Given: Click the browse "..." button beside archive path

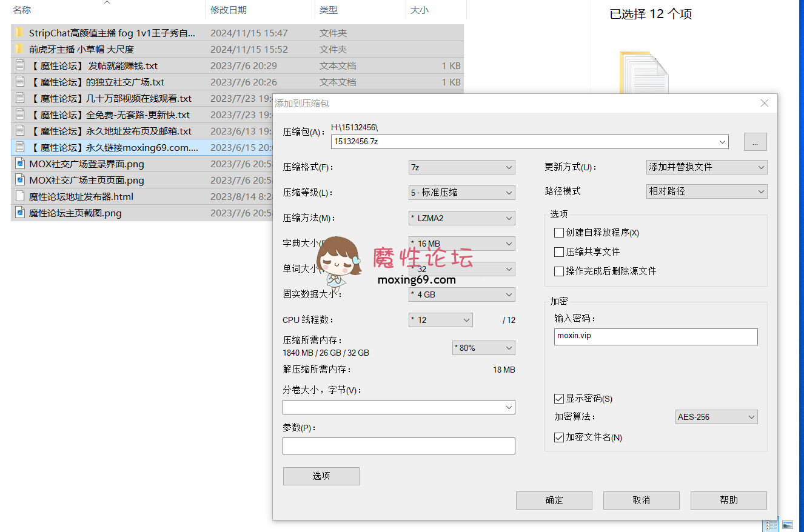Looking at the screenshot, I should pos(755,142).
